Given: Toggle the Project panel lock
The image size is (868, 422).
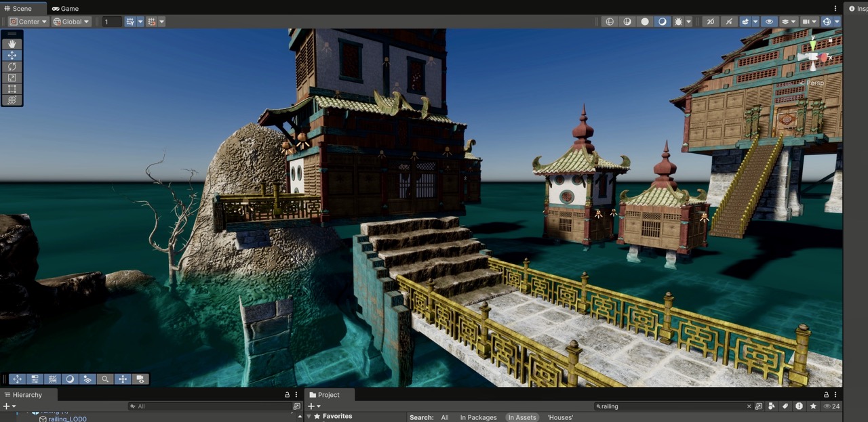Looking at the screenshot, I should pos(826,395).
